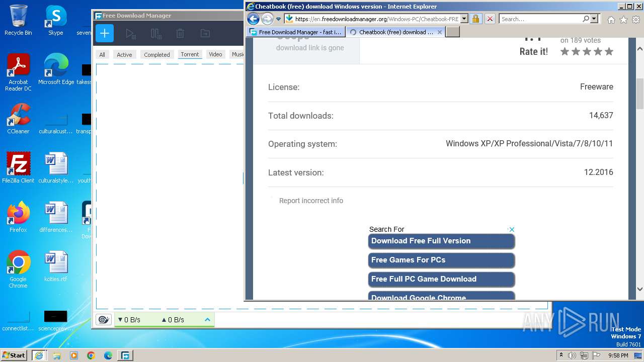Click Download Free Full Version ad button

(441, 241)
